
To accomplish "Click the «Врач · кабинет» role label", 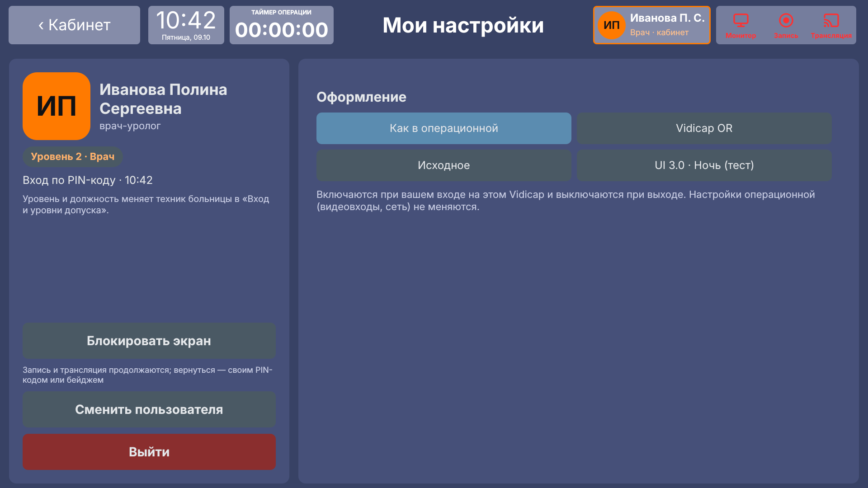I will [x=659, y=33].
